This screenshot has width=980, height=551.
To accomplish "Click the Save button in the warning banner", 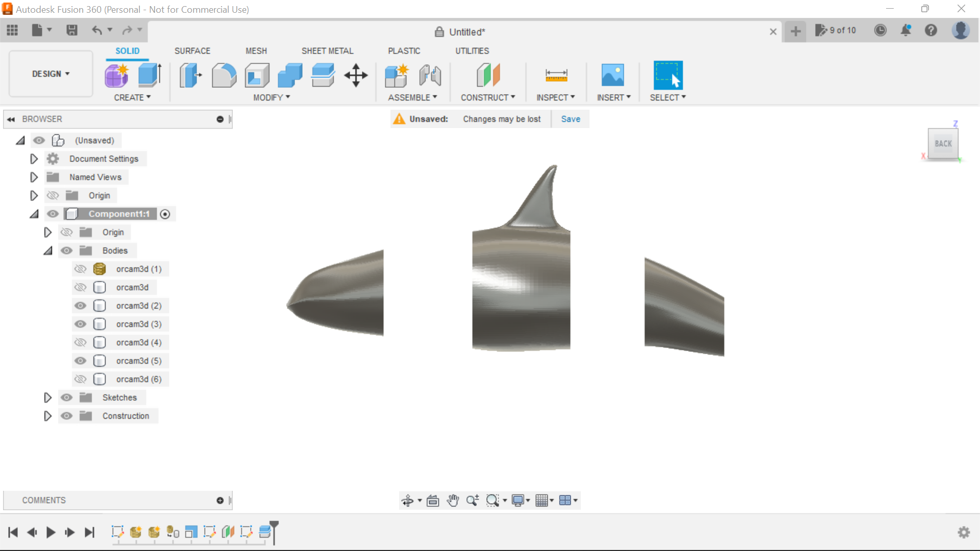I will coord(570,118).
